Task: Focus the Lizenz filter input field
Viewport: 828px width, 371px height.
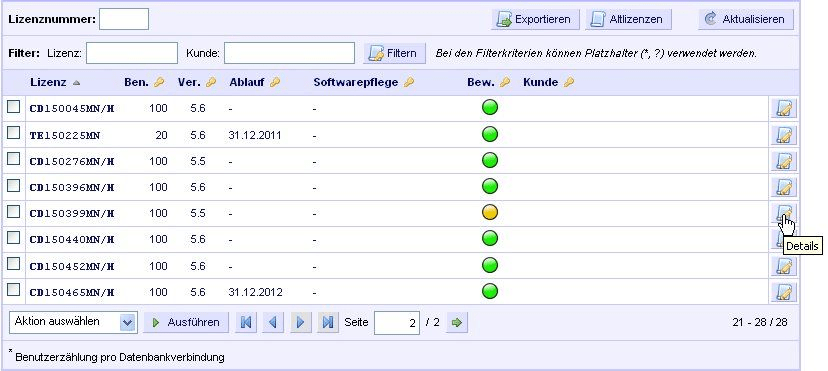Action: 132,53
